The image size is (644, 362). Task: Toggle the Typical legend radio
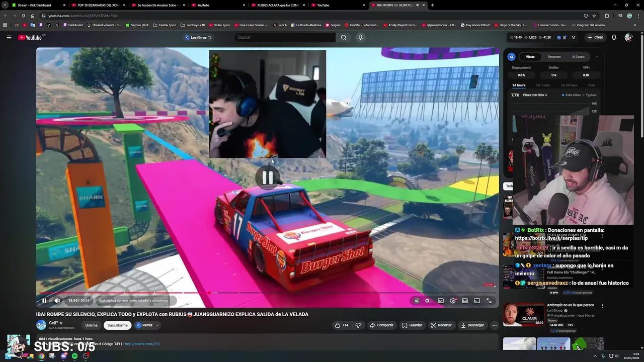589,95
